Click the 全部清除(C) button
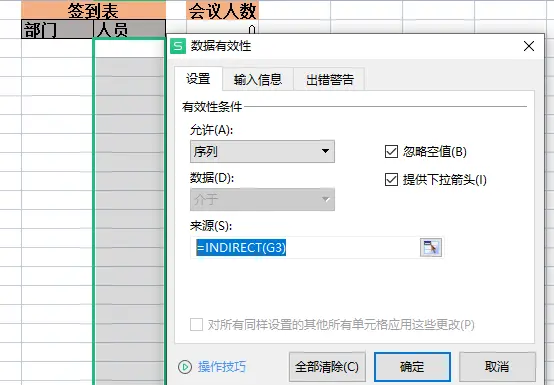This screenshot has height=385, width=554. click(x=327, y=367)
